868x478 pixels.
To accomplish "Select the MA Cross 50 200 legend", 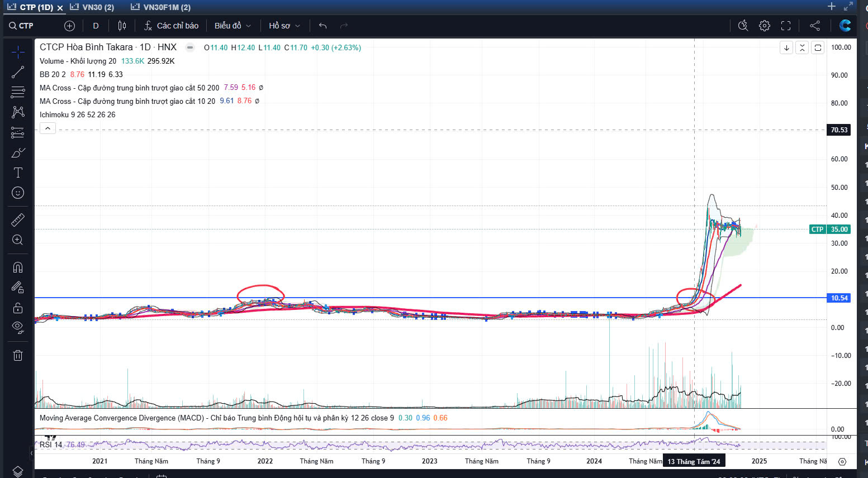I will click(130, 88).
